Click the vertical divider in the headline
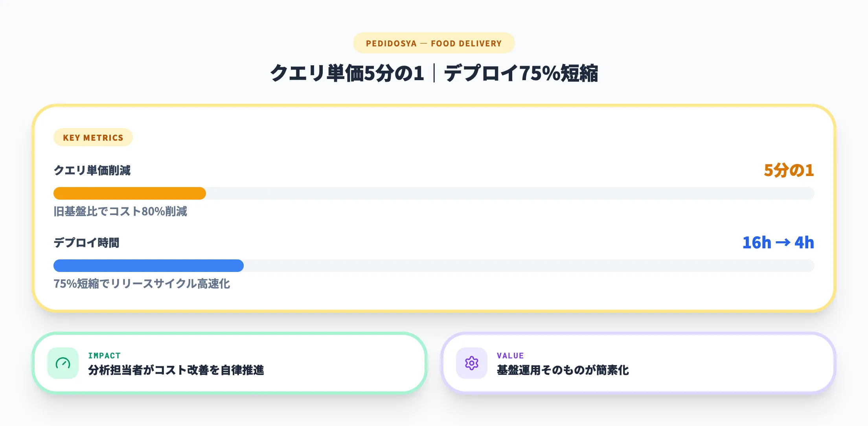This screenshot has height=426, width=868. point(434,73)
